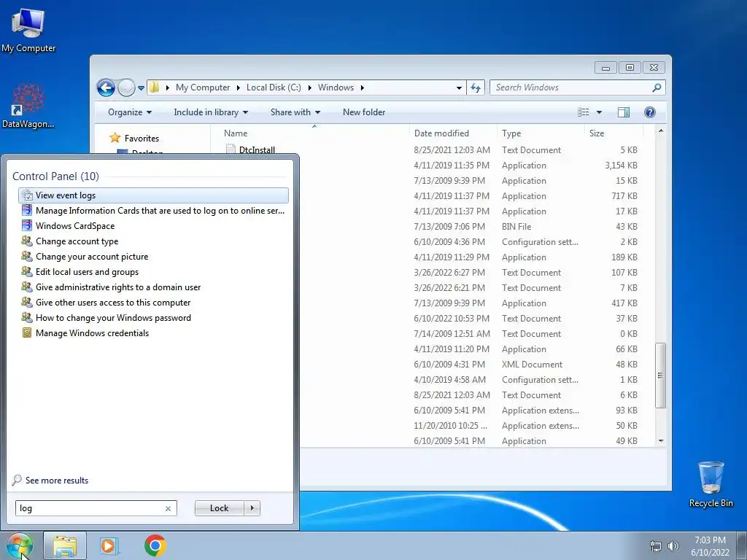Screen dimensions: 747x560
Task: Click the file list scrollbar thumb
Action: 660,376
